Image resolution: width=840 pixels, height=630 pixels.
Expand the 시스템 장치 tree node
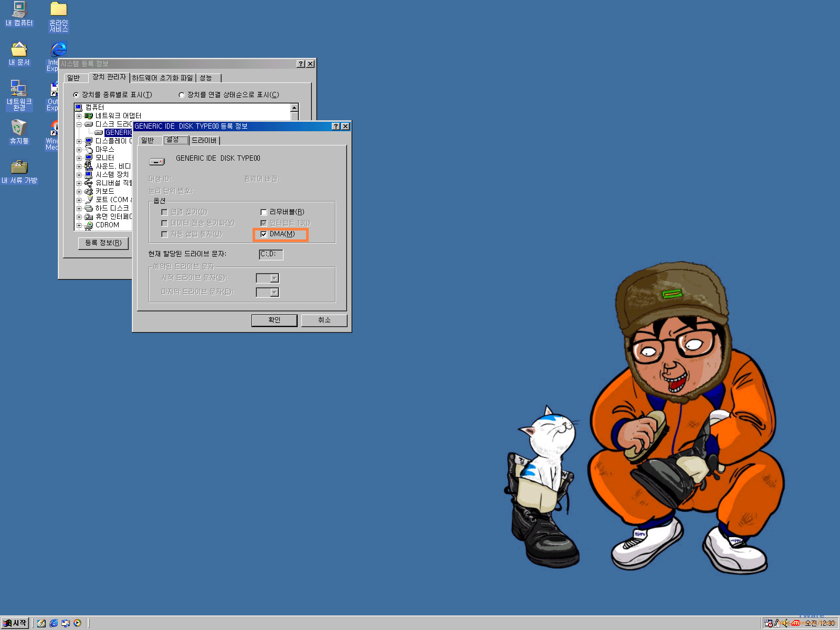[79, 175]
